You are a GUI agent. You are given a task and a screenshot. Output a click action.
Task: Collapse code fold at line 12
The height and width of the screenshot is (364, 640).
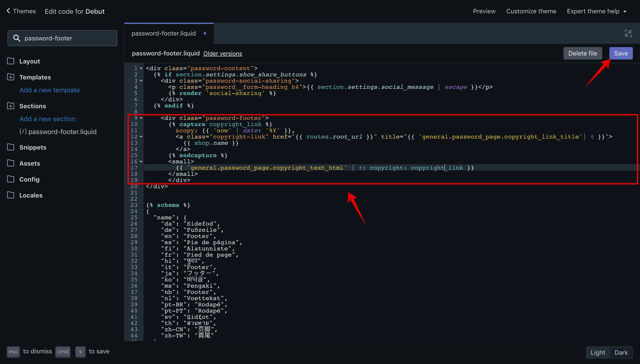point(141,137)
